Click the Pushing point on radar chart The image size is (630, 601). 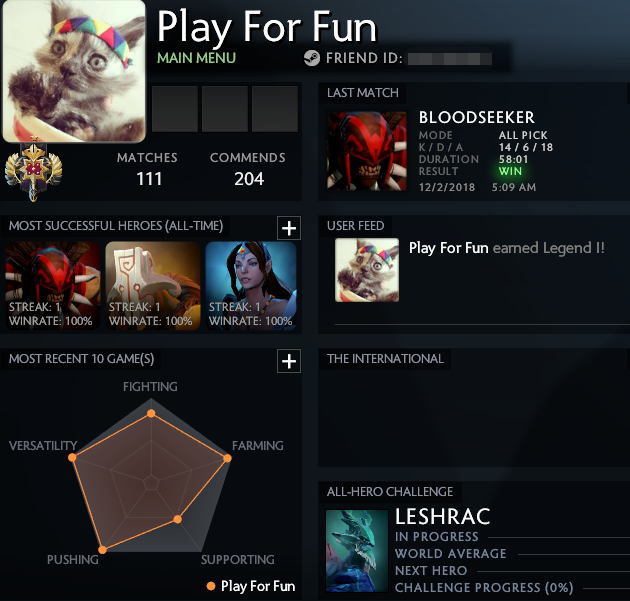coord(102,550)
